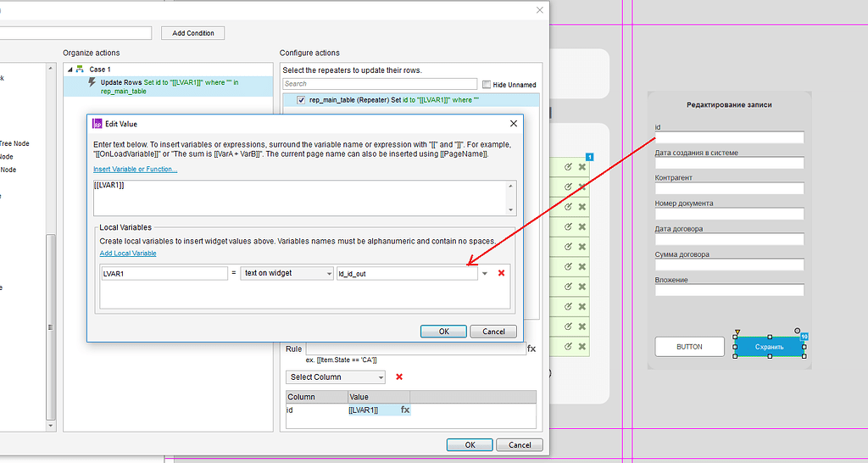Click the LVAR1 variable name field
This screenshot has width=868, height=463.
164,274
